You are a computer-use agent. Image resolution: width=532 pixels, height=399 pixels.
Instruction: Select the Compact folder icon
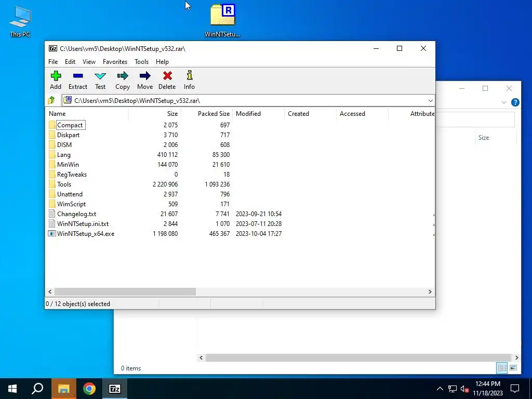pyautogui.click(x=52, y=125)
